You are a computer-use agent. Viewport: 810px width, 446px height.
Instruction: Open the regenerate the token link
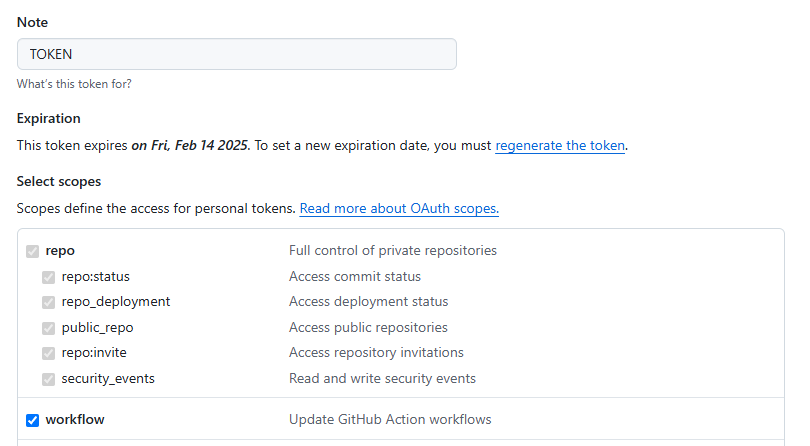pyautogui.click(x=560, y=145)
